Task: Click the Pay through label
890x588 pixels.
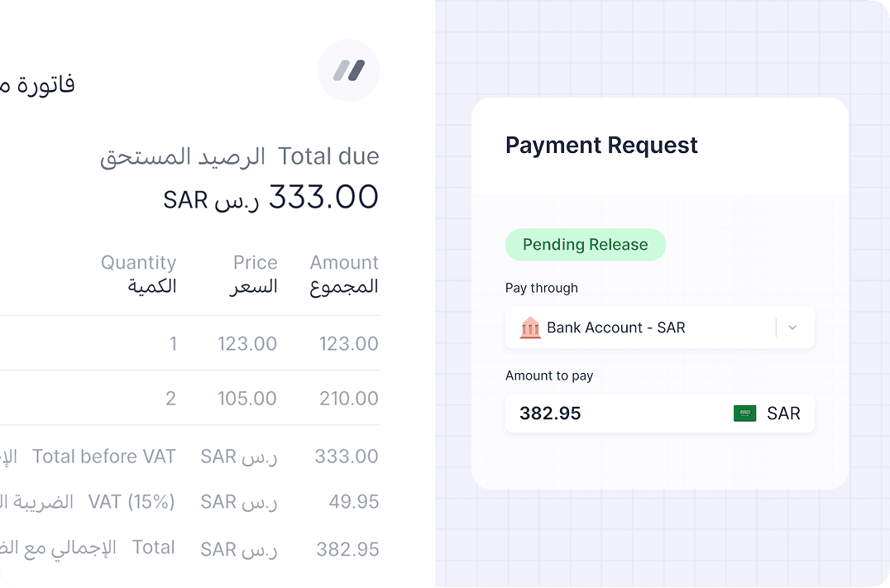Action: 542,288
